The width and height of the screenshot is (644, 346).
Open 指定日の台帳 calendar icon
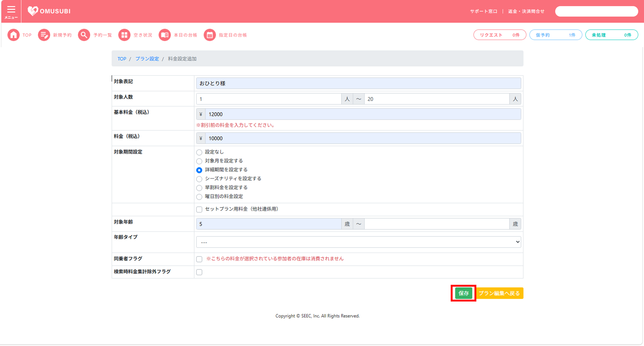click(209, 35)
